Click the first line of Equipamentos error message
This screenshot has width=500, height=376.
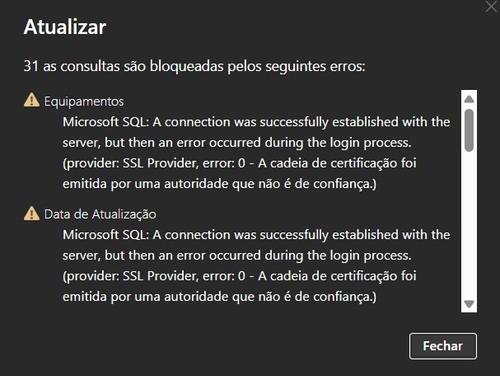[256, 122]
